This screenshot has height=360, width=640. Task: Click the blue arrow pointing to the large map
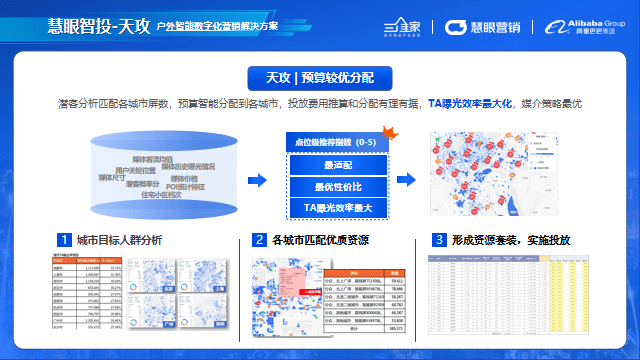click(406, 179)
